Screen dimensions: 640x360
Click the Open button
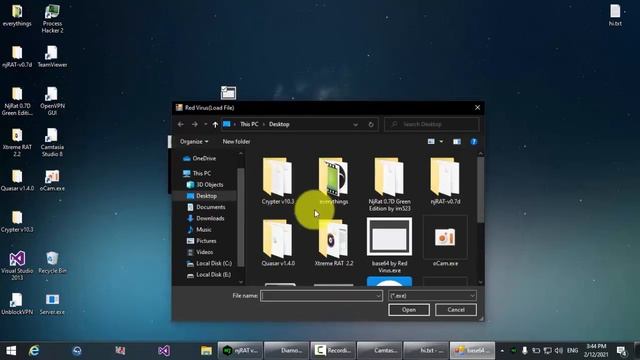pyautogui.click(x=409, y=310)
